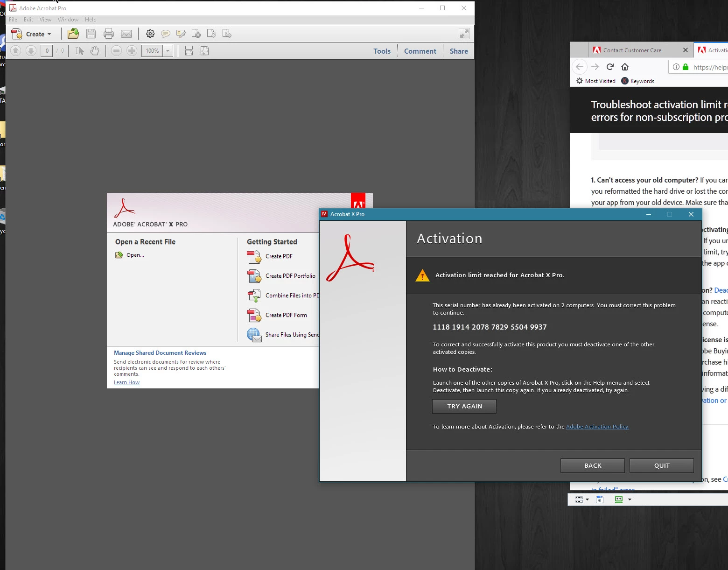Image resolution: width=728 pixels, height=570 pixels.
Task: Open the View menu
Action: coord(45,20)
